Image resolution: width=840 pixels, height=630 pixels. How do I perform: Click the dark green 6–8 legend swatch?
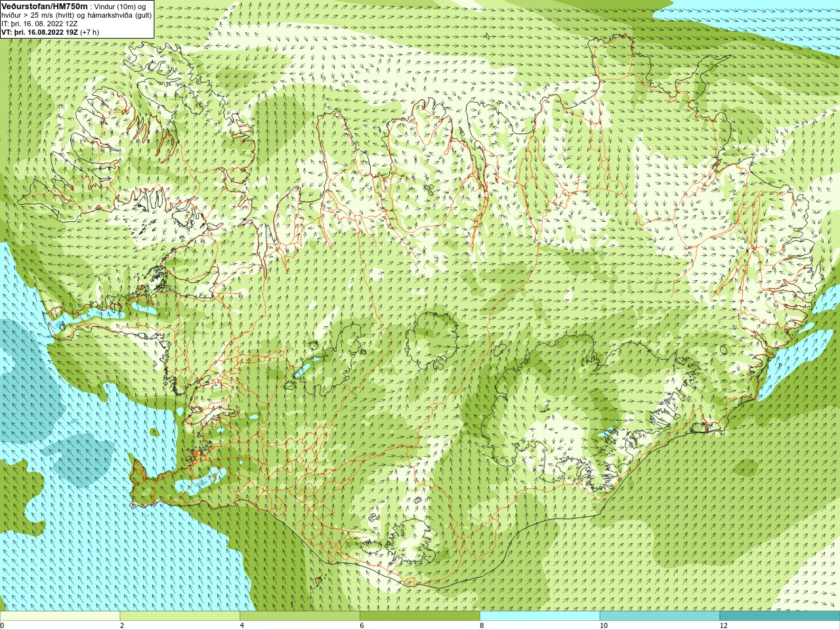(x=420, y=616)
